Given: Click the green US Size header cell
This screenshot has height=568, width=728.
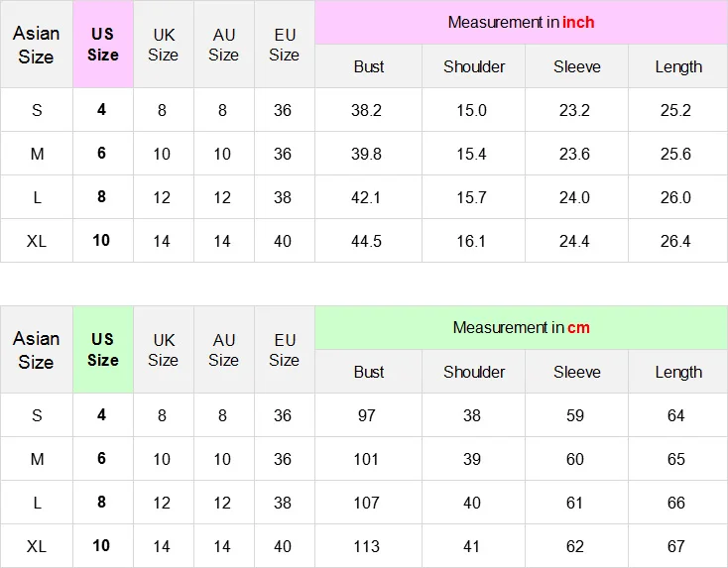Looking at the screenshot, I should (103, 350).
